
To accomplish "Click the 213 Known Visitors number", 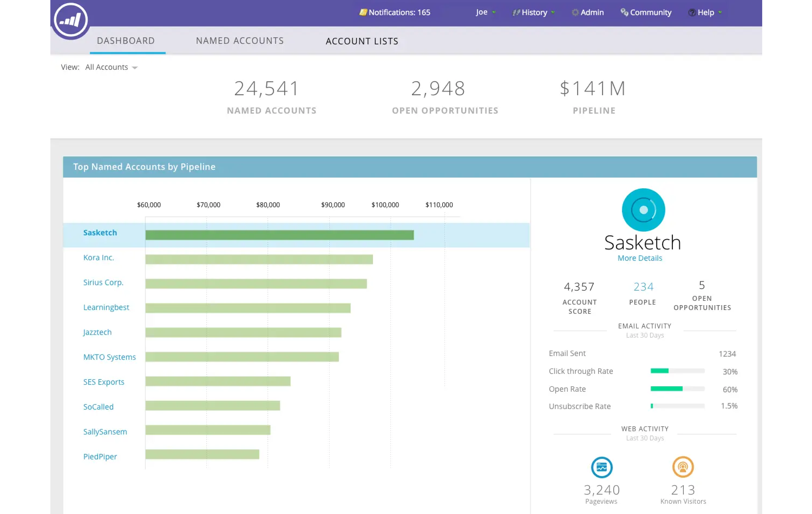I will click(x=683, y=490).
